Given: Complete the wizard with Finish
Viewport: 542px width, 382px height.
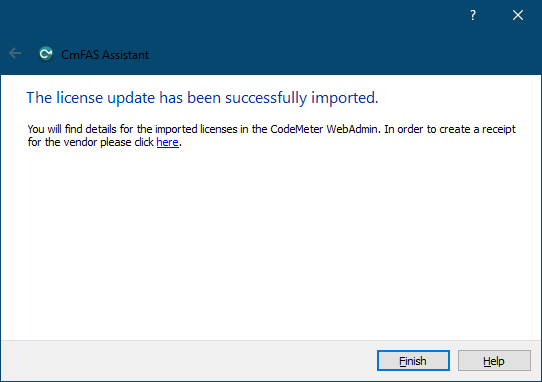Looking at the screenshot, I should (x=413, y=361).
